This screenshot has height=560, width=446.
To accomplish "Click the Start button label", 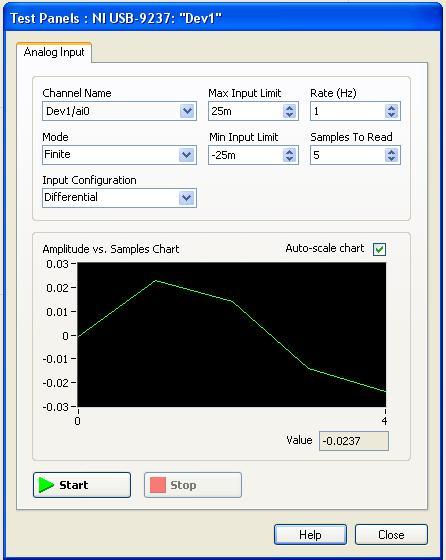I will point(74,485).
